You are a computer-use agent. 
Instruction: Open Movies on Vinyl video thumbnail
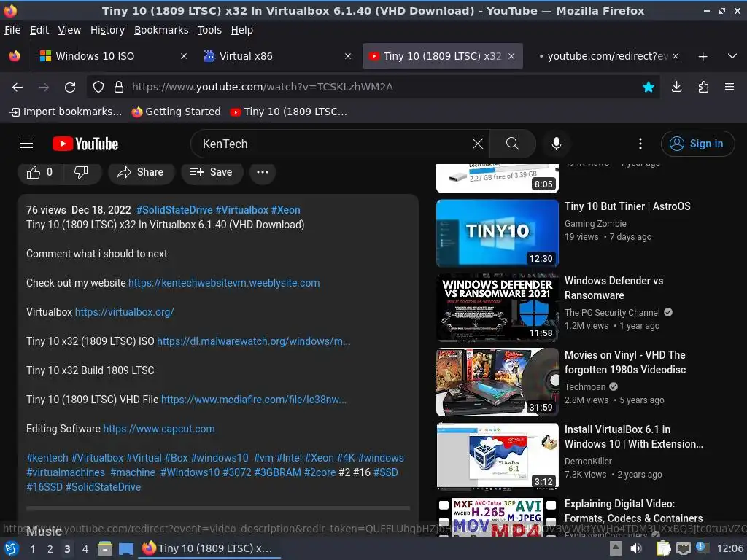coord(498,382)
